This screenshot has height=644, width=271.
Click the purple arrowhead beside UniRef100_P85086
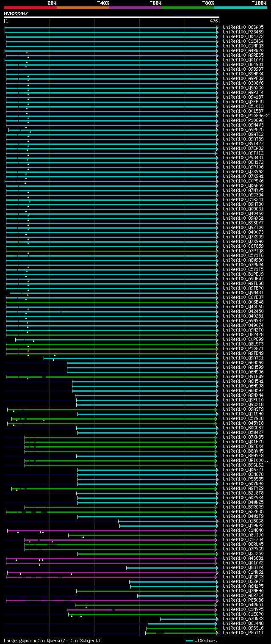click(217, 600)
